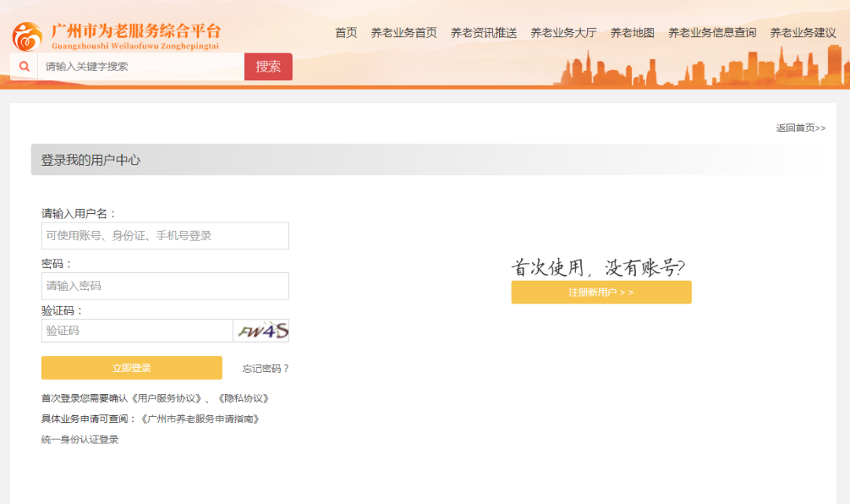Click the platform logo emblem

click(x=27, y=36)
